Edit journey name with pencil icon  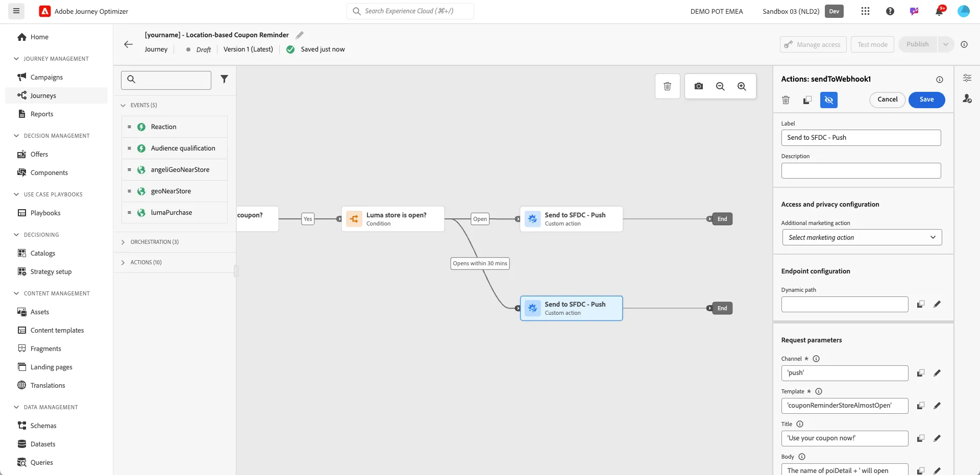300,35
